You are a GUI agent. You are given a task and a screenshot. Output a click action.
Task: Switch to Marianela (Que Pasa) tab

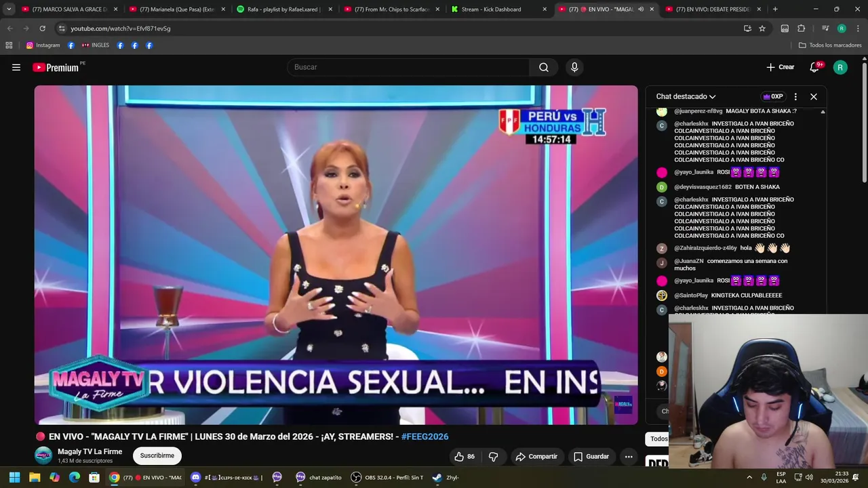point(178,9)
